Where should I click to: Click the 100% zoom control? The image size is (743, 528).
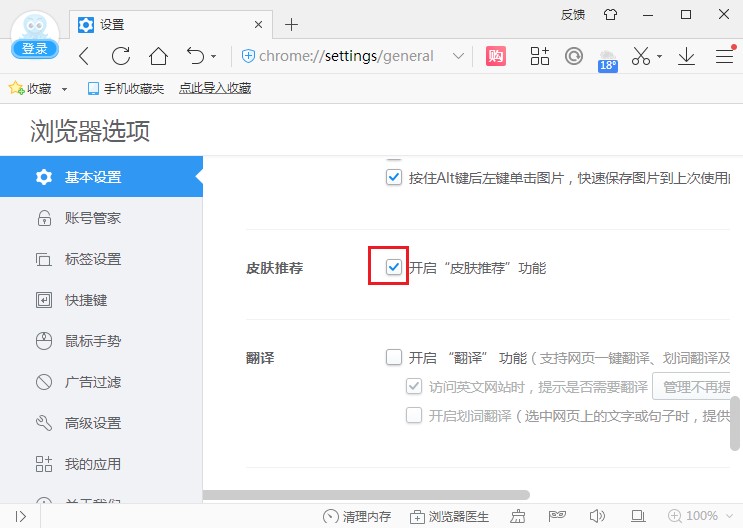click(x=693, y=516)
